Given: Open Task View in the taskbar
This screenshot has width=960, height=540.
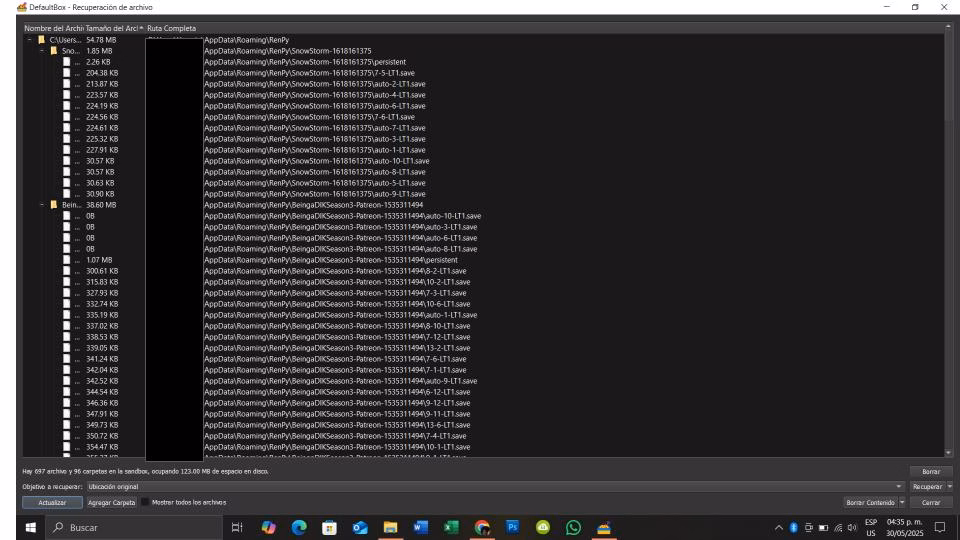Looking at the screenshot, I should click(237, 527).
